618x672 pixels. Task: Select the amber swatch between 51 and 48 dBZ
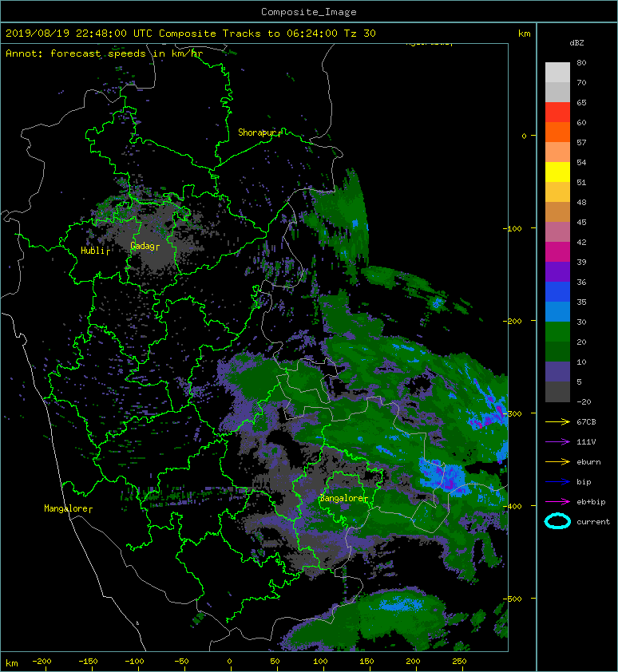557,192
